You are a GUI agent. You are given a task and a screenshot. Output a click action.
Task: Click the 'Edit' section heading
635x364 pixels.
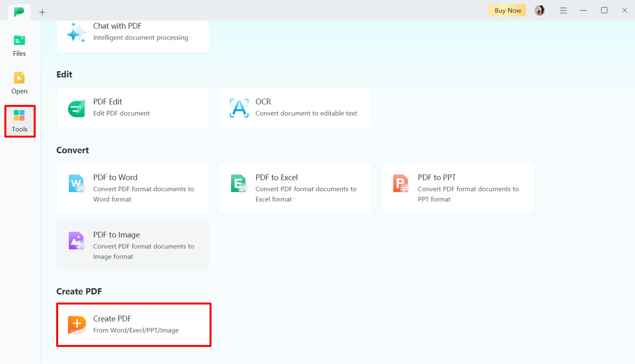pyautogui.click(x=64, y=74)
